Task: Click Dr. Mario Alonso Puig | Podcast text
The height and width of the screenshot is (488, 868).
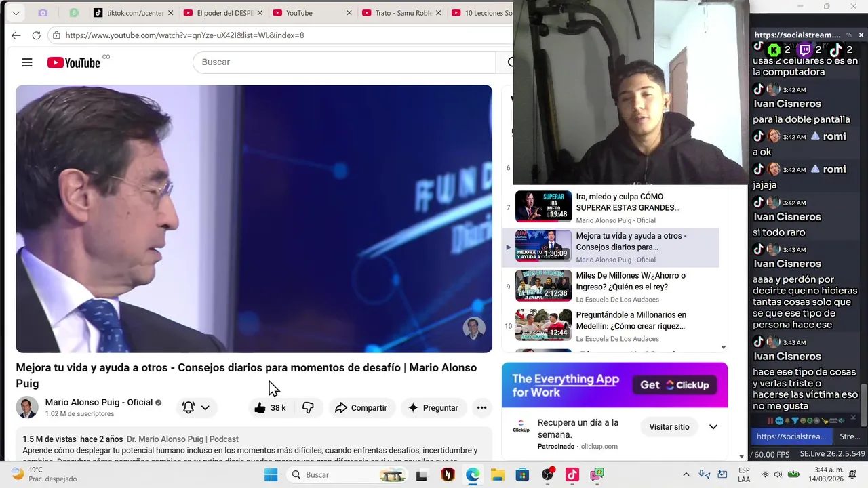Action: 182,439
